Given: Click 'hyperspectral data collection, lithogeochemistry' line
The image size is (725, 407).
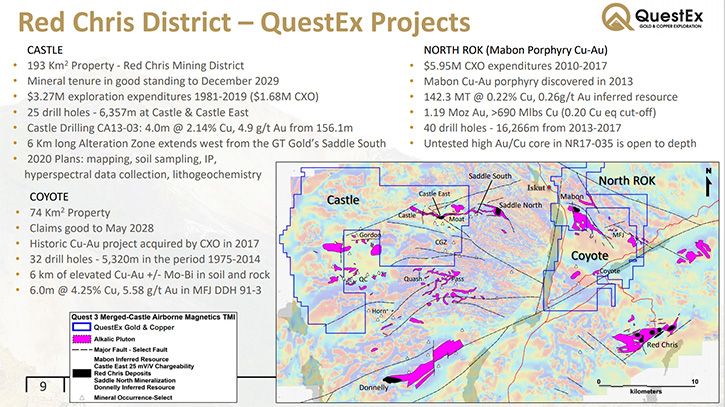Looking at the screenshot, I should pyautogui.click(x=143, y=174).
